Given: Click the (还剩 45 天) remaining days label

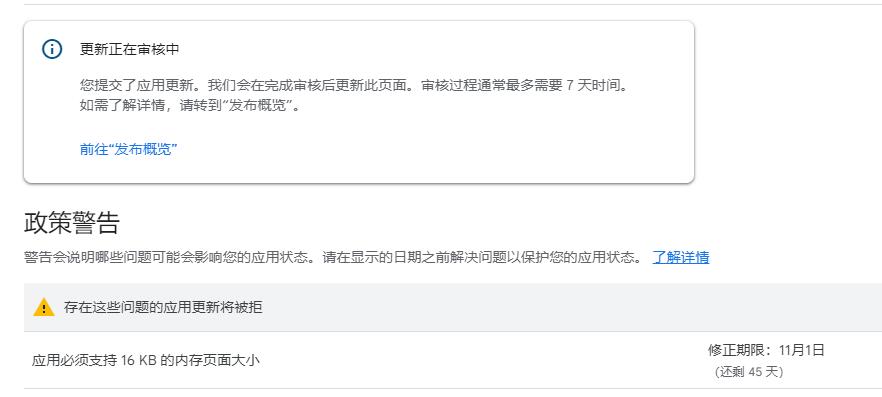Looking at the screenshot, I should pos(749,372).
